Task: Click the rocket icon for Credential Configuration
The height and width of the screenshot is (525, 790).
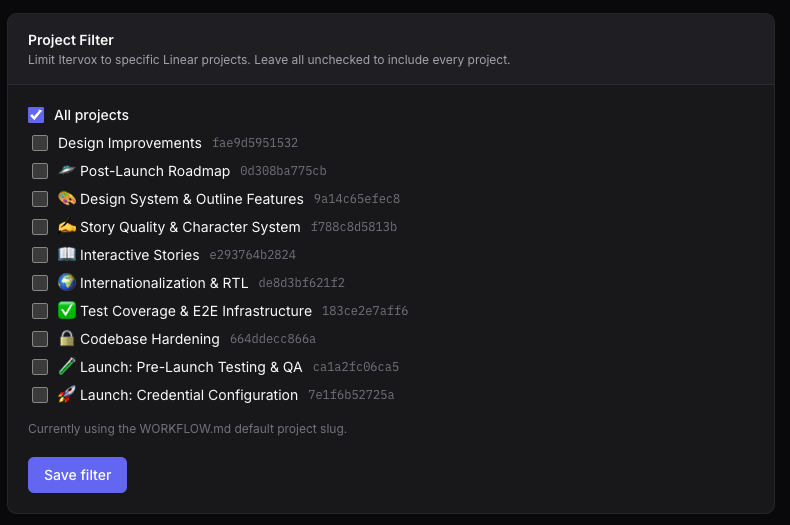Action: click(67, 395)
